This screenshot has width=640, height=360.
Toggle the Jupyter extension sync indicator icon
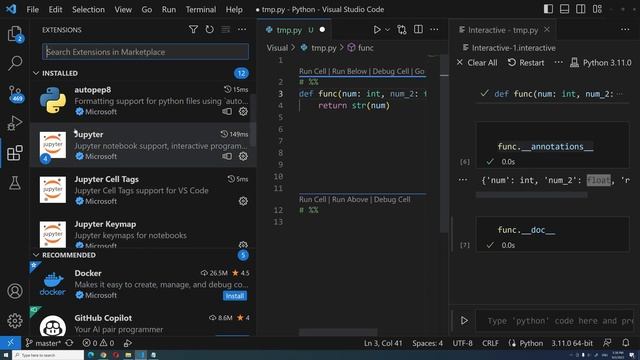[227, 156]
